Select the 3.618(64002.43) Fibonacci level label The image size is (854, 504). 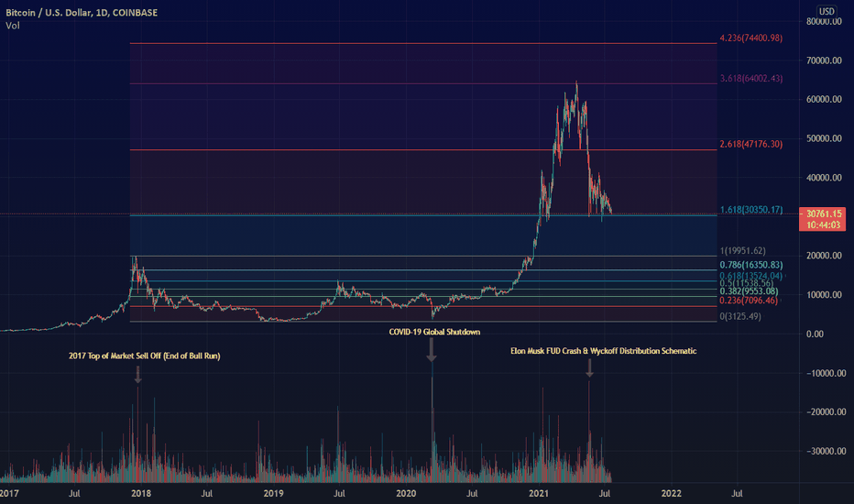[751, 79]
